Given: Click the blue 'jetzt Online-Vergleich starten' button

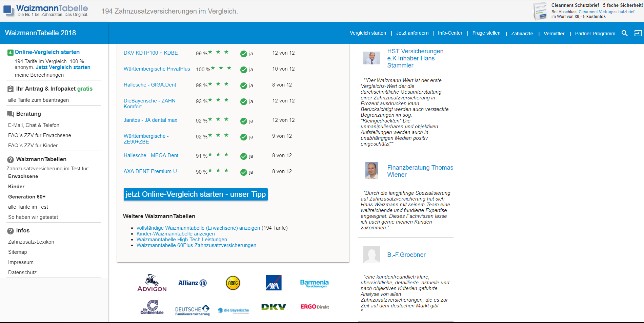Looking at the screenshot, I should point(196,194).
